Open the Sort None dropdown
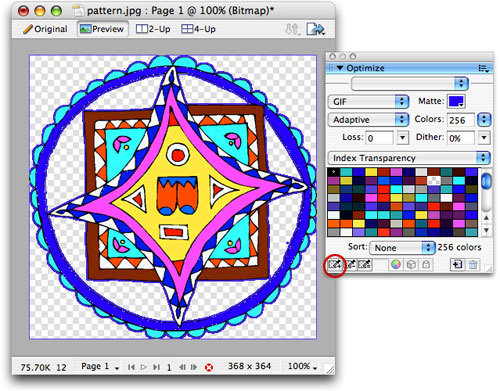Screen dimensions: 500x391 (x=402, y=248)
